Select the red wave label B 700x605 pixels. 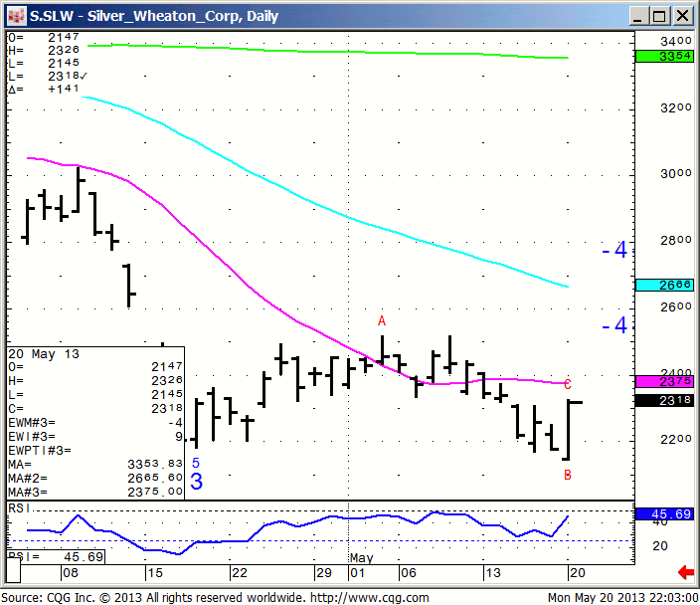568,475
